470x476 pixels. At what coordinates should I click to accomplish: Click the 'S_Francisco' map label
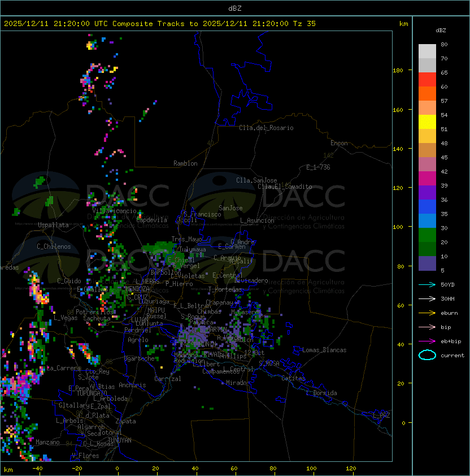coord(202,214)
